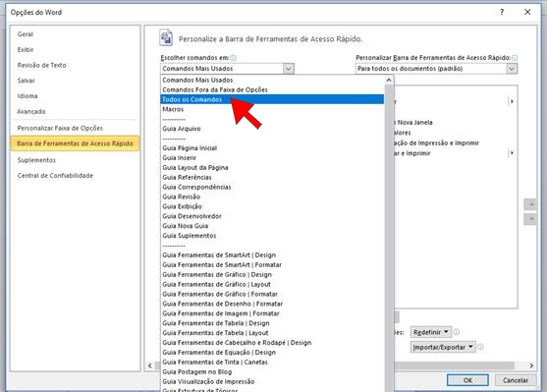
Task: Click the Quick Access Toolbar header icon
Action: coord(166,37)
